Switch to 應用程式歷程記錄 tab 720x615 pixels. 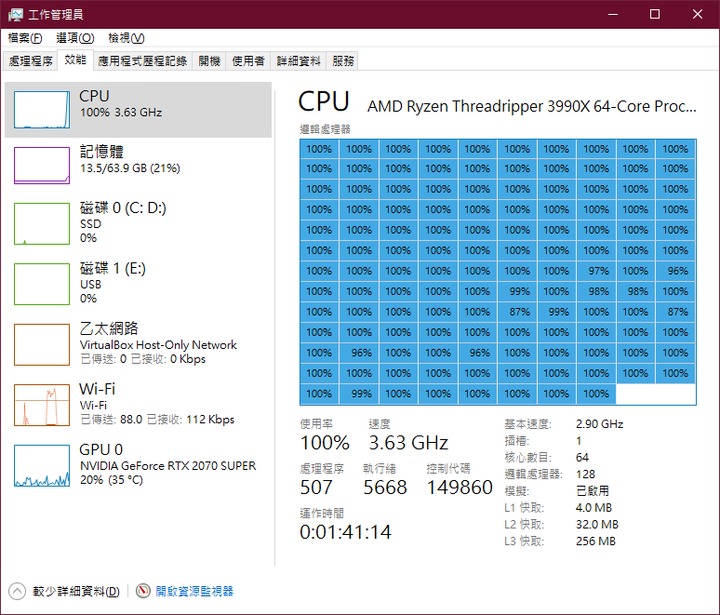[143, 61]
